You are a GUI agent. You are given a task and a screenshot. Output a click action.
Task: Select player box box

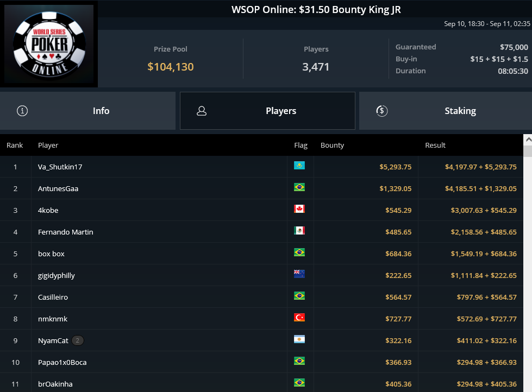pyautogui.click(x=51, y=254)
